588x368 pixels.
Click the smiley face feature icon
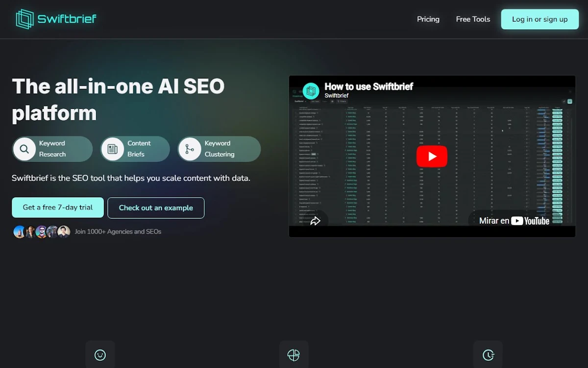click(x=100, y=355)
